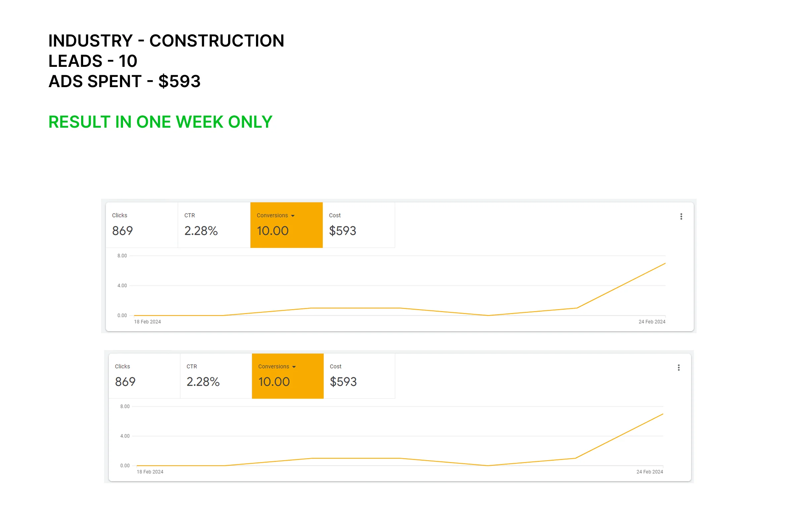798x532 pixels.
Task: Select the CTR 2.28% card in the lower panel
Action: [x=216, y=376]
